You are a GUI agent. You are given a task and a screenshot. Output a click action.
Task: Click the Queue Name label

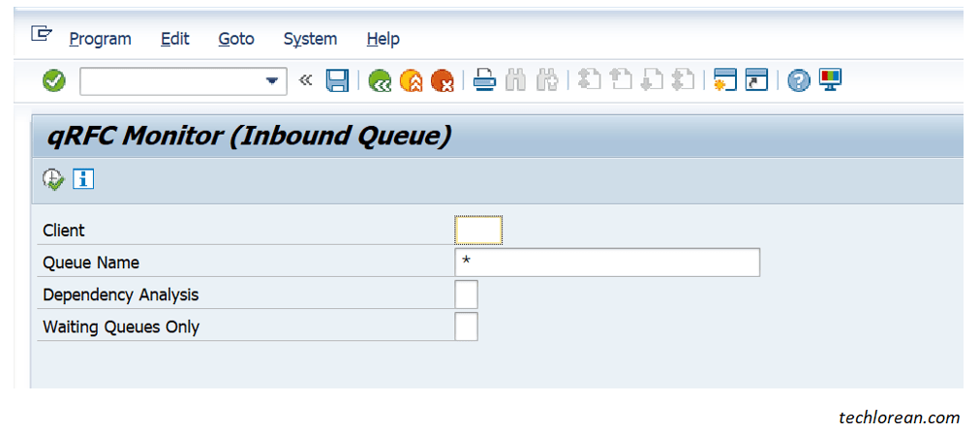click(x=91, y=263)
